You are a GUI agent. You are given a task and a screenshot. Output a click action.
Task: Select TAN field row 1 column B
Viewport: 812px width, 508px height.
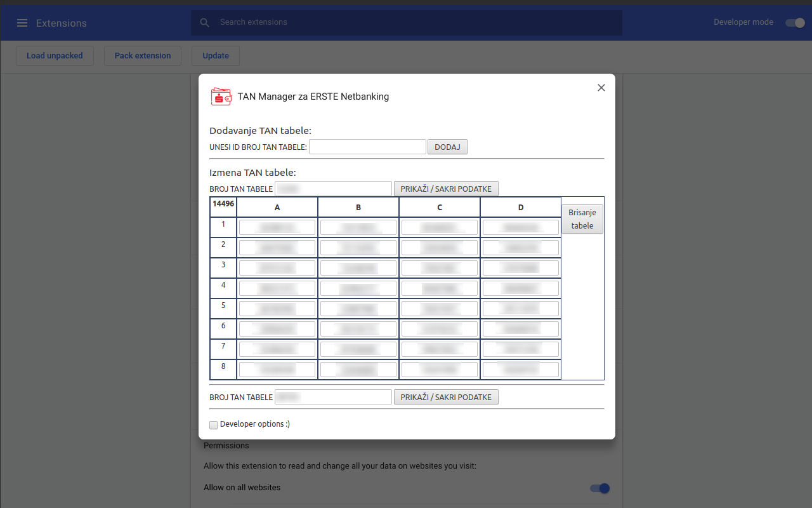click(x=358, y=227)
